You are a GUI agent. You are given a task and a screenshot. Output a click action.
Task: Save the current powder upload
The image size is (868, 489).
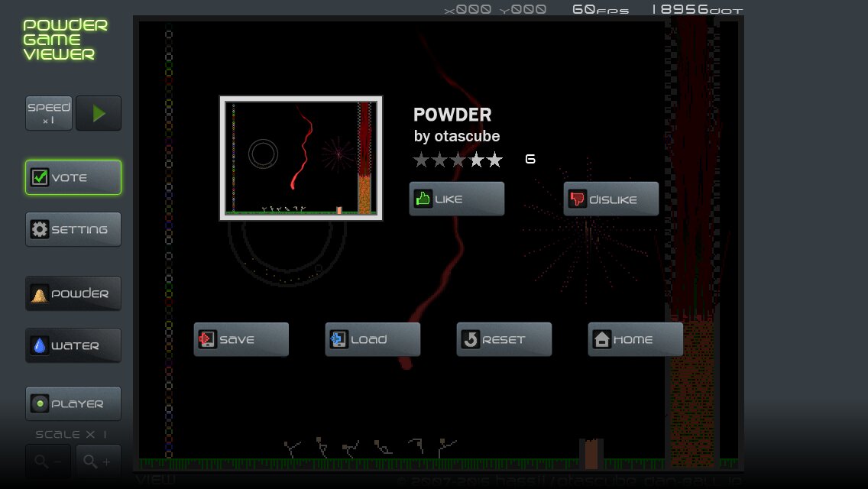coord(241,339)
